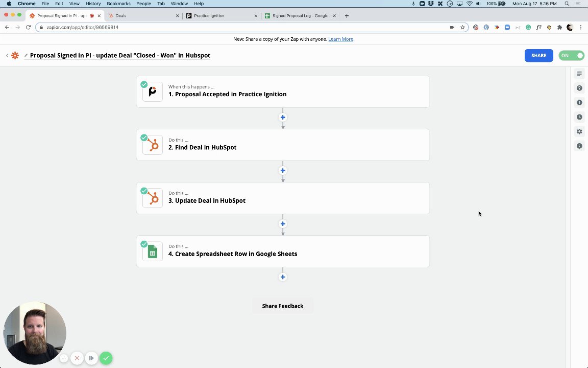Click the pencil icon to rename Zap

click(x=26, y=56)
